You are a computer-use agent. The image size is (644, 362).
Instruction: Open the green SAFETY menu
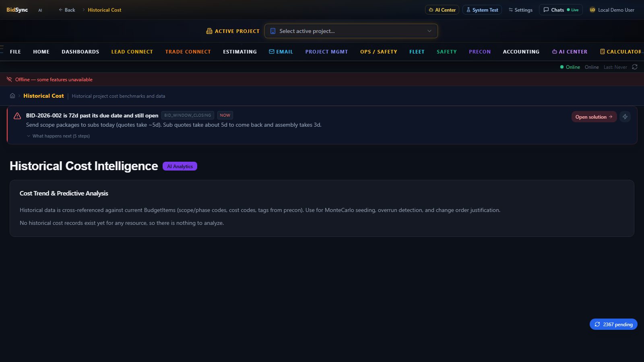pyautogui.click(x=447, y=51)
